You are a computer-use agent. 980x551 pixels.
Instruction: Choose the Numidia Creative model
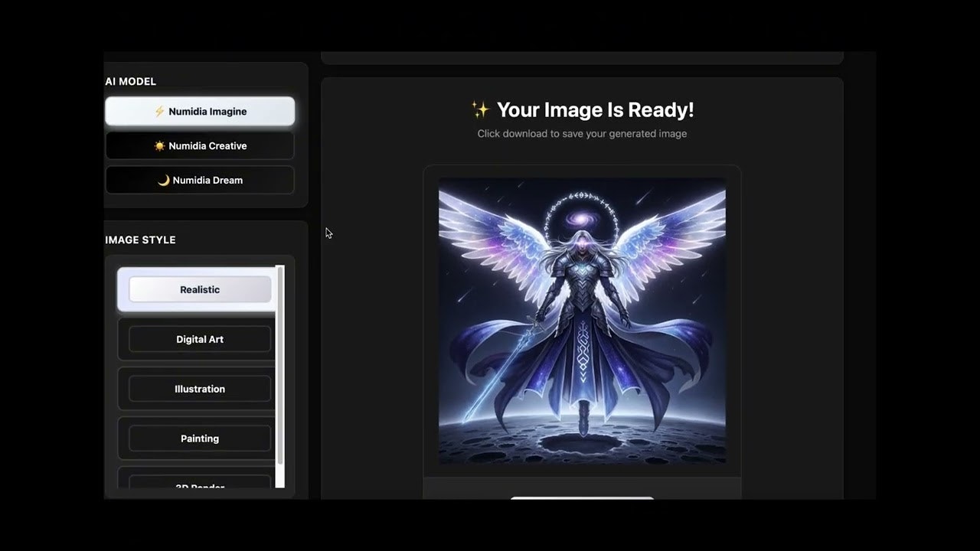tap(200, 145)
